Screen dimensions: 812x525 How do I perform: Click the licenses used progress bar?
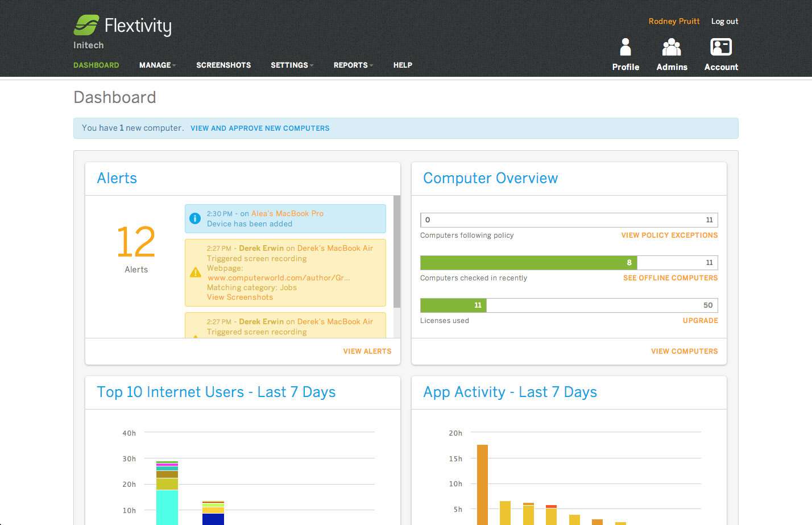tap(569, 305)
